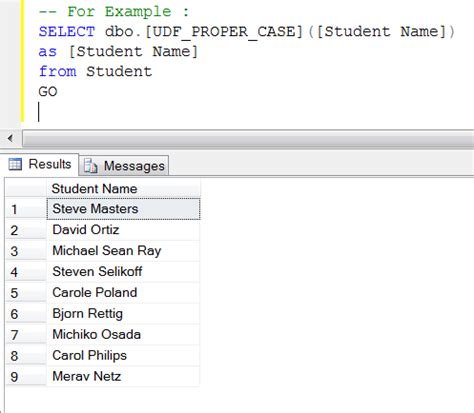Select the Carole Poland cell
Image resolution: width=474 pixels, height=413 pixels.
click(x=123, y=293)
